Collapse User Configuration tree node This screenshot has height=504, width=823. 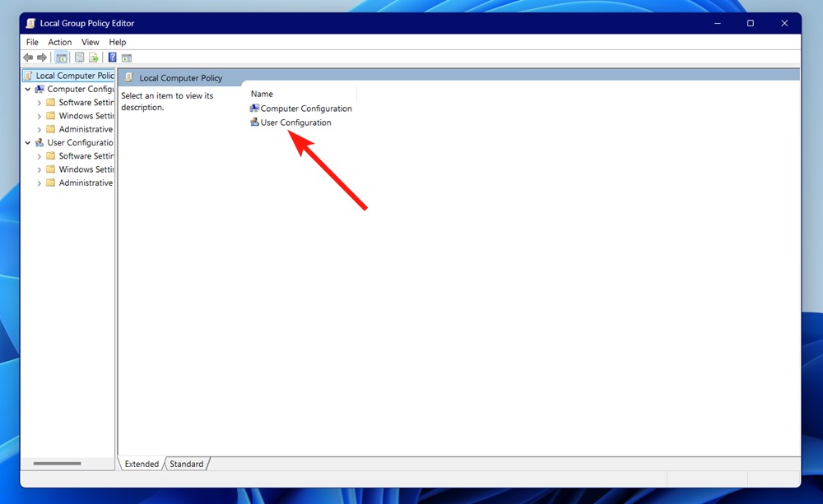28,143
